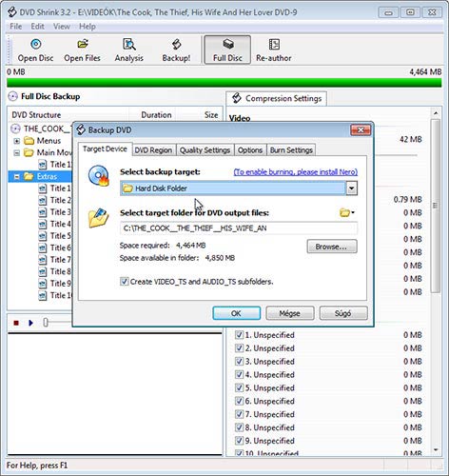Collapse the Main Movie tree node
Screen dimensions: 449x476
coord(17,153)
